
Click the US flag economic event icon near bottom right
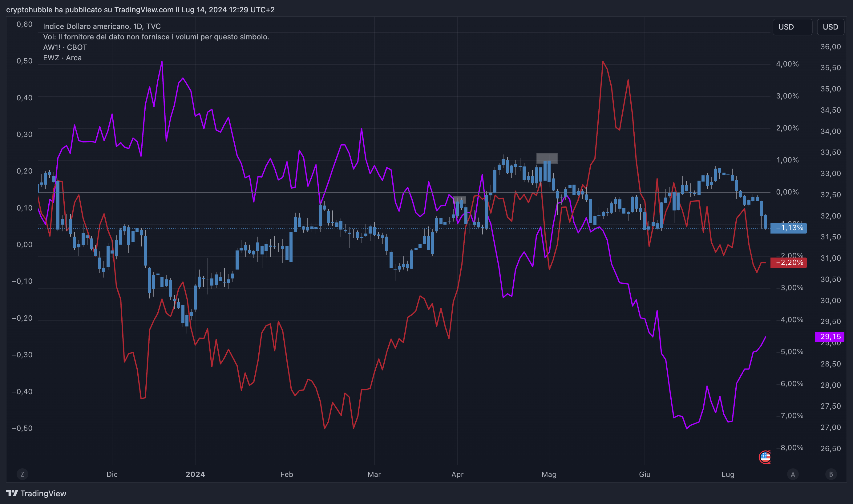coord(765,457)
